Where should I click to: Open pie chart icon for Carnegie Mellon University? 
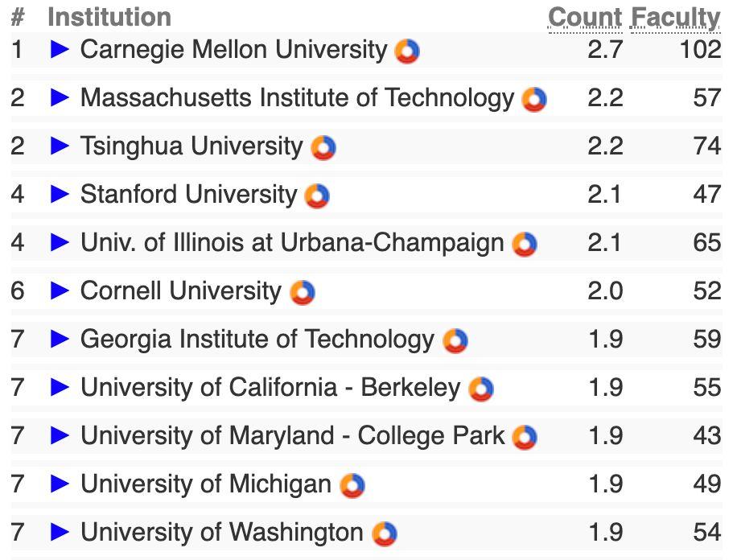click(x=407, y=51)
